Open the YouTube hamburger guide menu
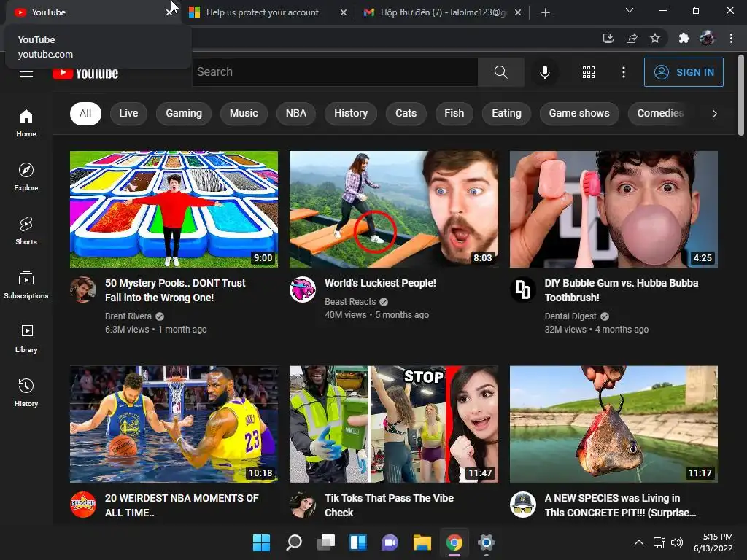 pyautogui.click(x=26, y=73)
